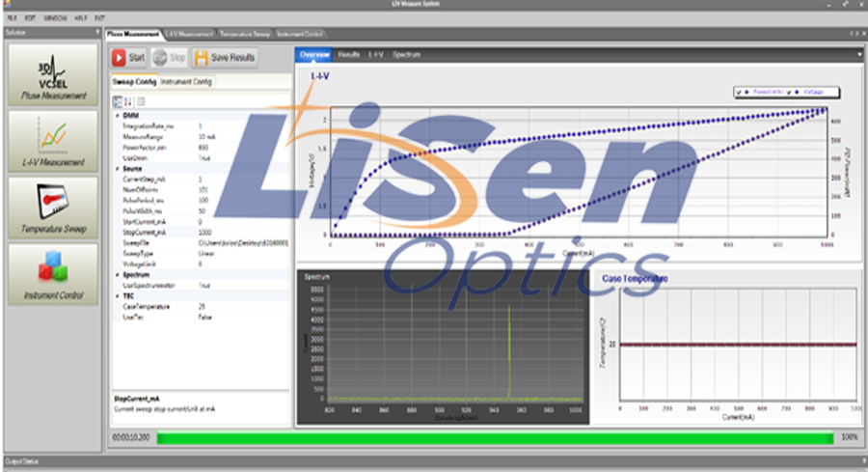Switch to the Instrument Config tab
Image resolution: width=868 pixels, height=472 pixels.
coord(186,81)
